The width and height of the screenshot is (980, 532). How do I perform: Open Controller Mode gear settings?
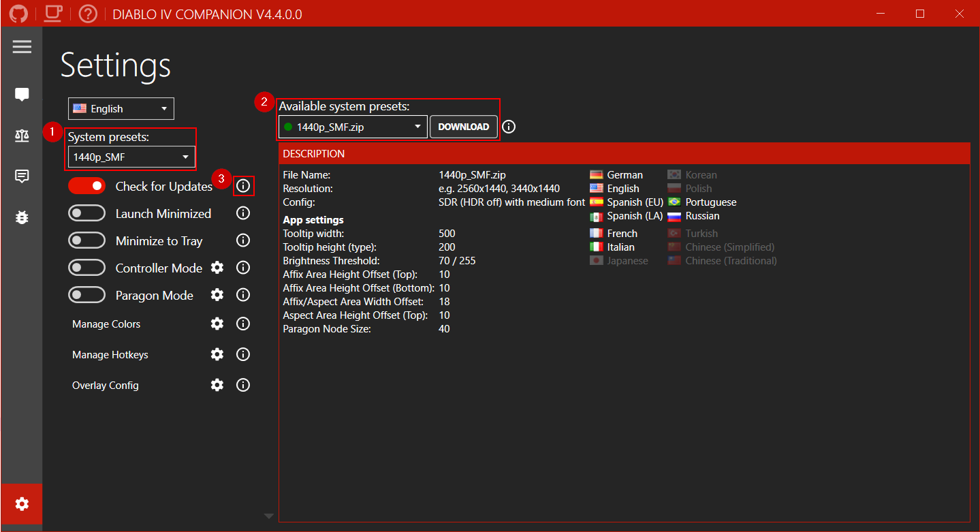pos(217,268)
